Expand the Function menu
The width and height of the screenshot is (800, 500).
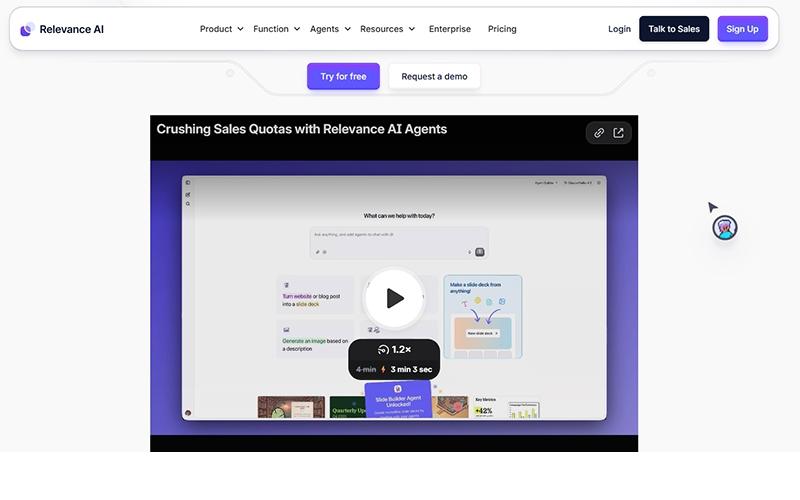277,29
